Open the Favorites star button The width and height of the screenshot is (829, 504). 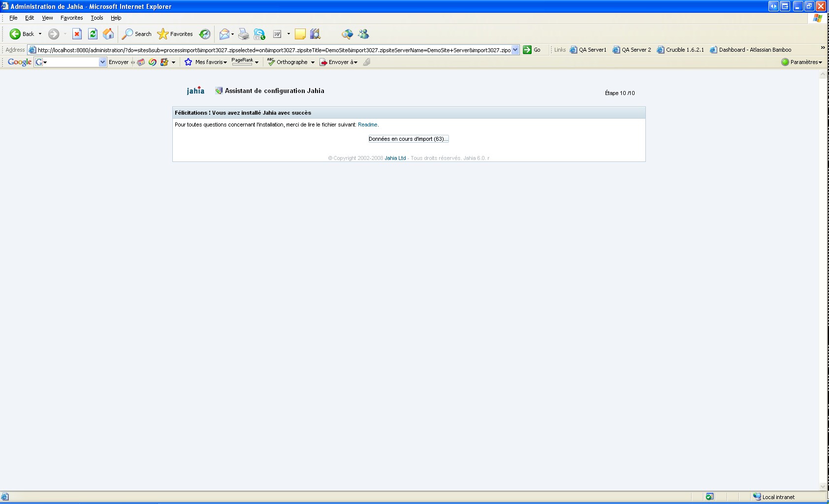tap(175, 34)
